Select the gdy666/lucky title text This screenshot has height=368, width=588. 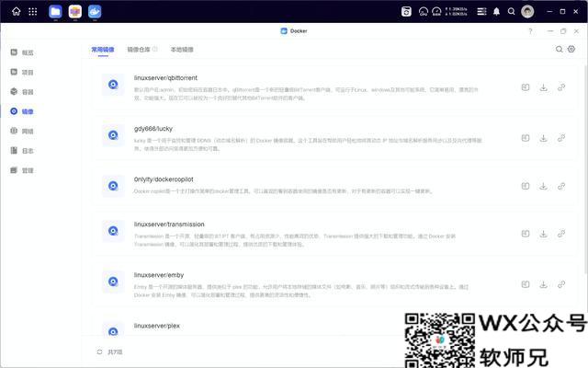(153, 129)
